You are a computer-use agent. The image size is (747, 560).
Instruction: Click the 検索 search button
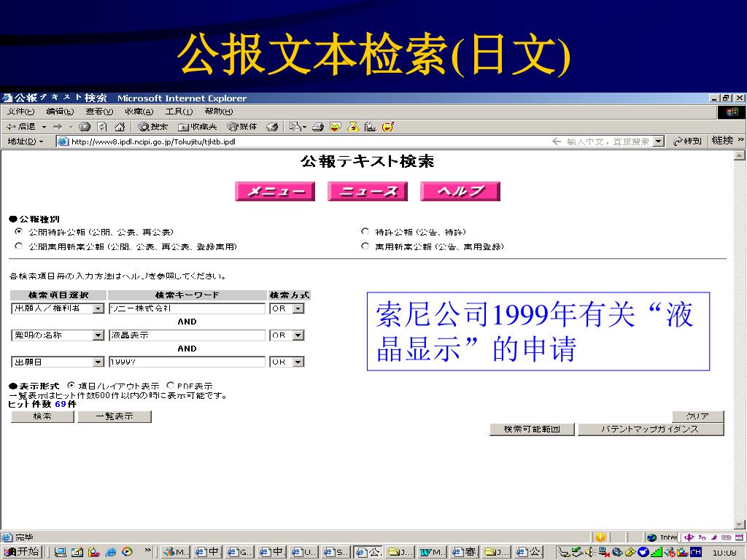[x=42, y=416]
